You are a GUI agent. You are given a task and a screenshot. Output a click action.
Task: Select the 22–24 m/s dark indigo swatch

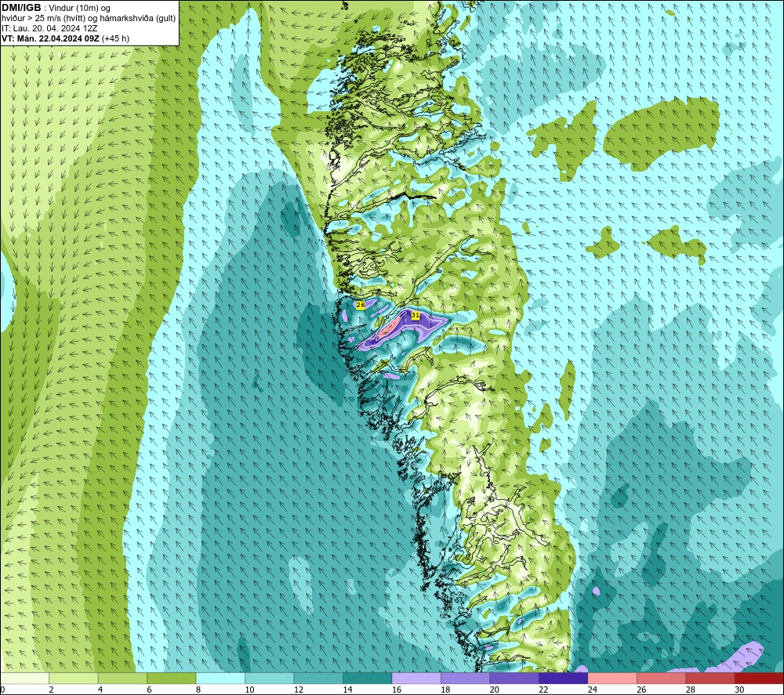pyautogui.click(x=564, y=678)
